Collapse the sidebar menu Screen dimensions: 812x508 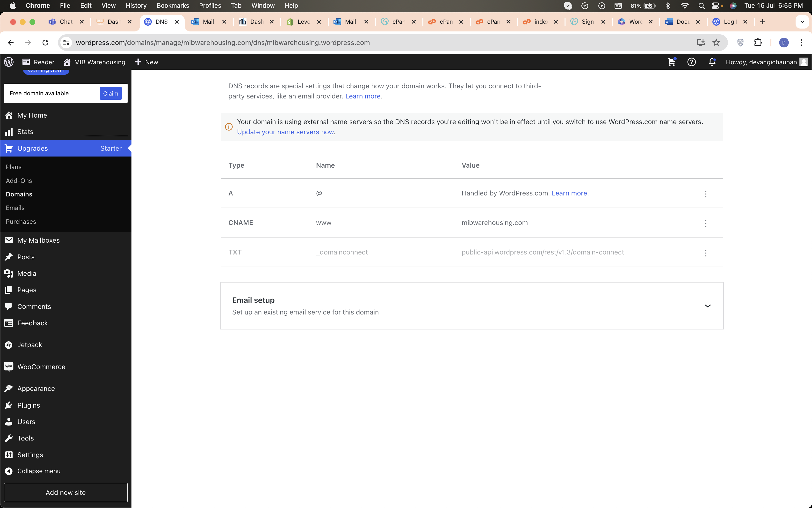click(66, 471)
